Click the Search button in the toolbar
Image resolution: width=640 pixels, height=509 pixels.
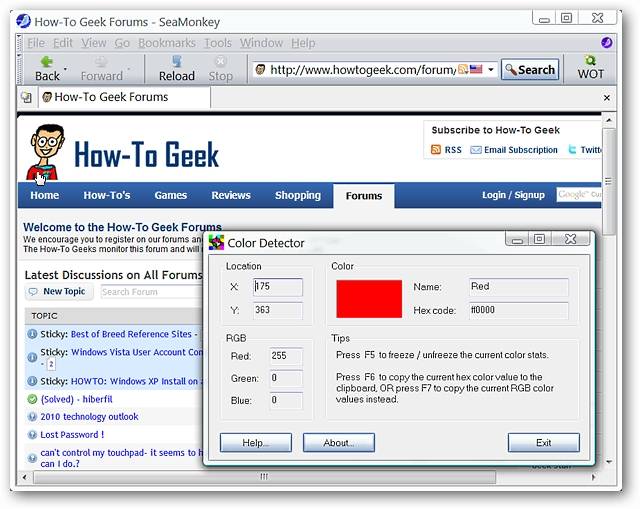coord(530,70)
